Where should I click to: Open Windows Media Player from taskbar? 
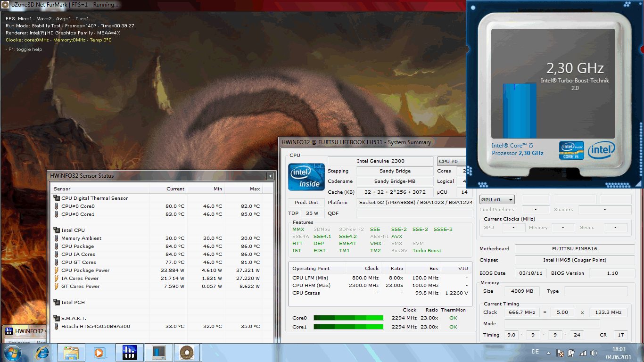[x=99, y=353]
